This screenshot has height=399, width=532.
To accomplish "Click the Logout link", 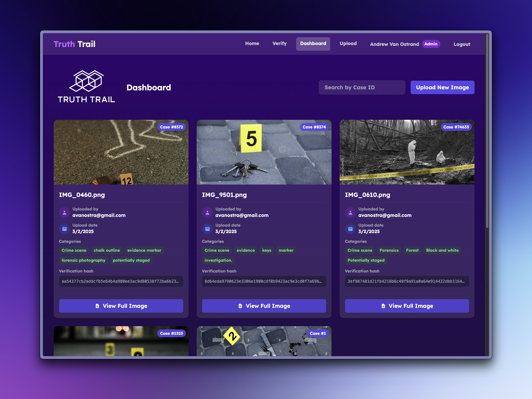I will coord(462,44).
